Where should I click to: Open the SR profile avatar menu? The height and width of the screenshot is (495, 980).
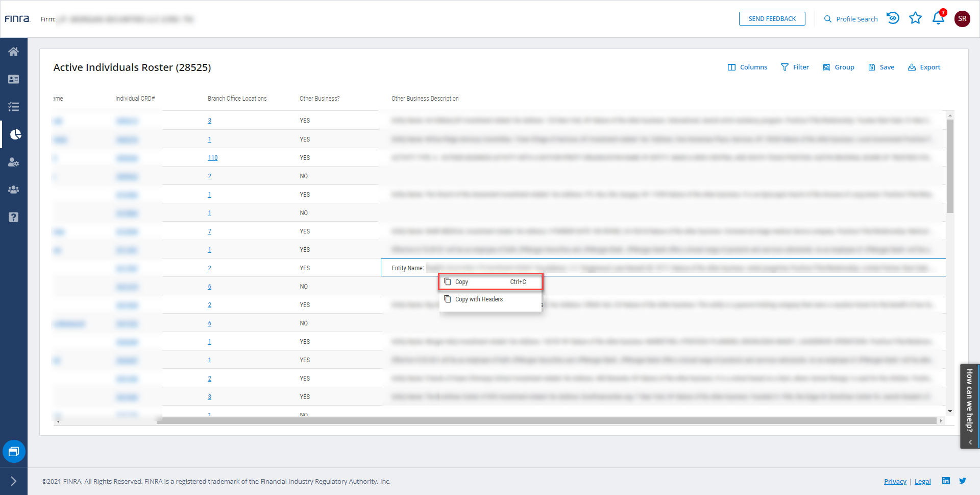[962, 19]
